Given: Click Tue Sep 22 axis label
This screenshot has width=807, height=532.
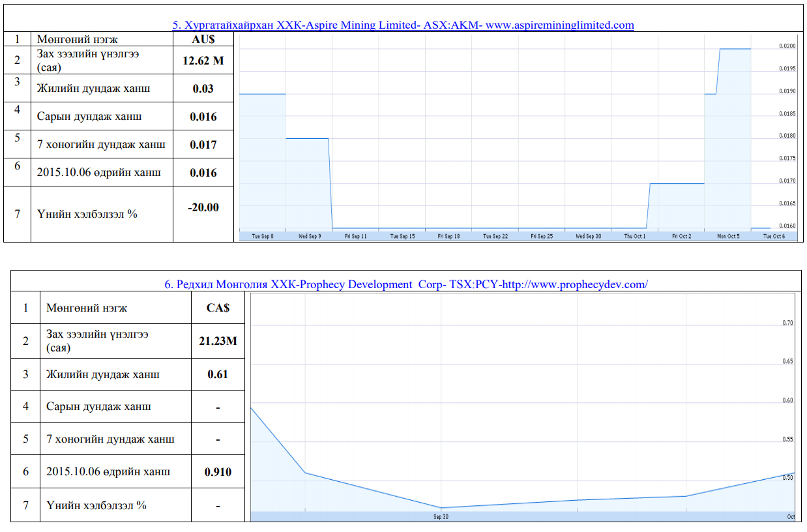Looking at the screenshot, I should coord(495,236).
